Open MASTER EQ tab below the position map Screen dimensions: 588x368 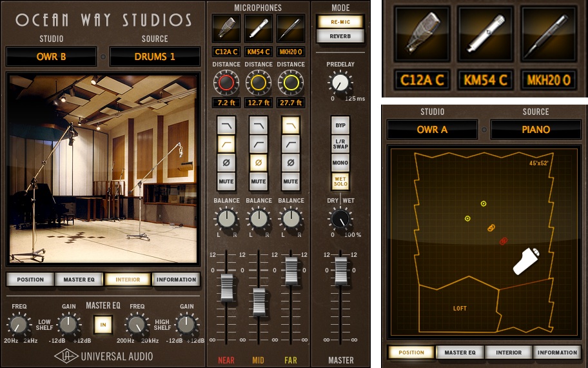click(x=460, y=353)
